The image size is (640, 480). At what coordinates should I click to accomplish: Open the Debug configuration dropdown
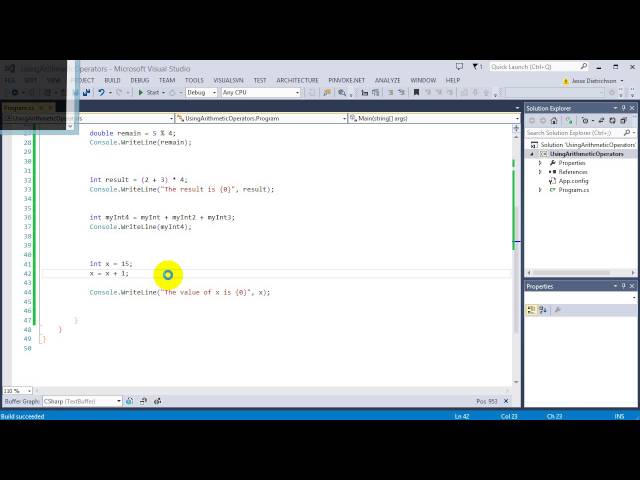(x=201, y=93)
